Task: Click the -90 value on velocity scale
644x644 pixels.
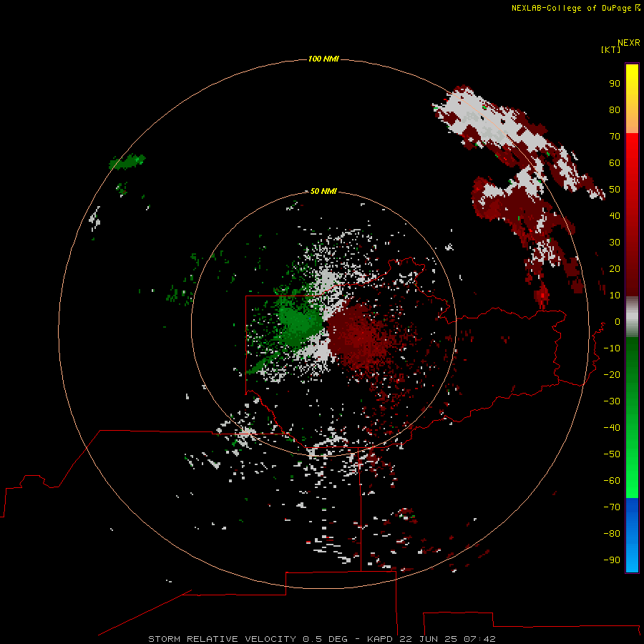Action: (612, 560)
